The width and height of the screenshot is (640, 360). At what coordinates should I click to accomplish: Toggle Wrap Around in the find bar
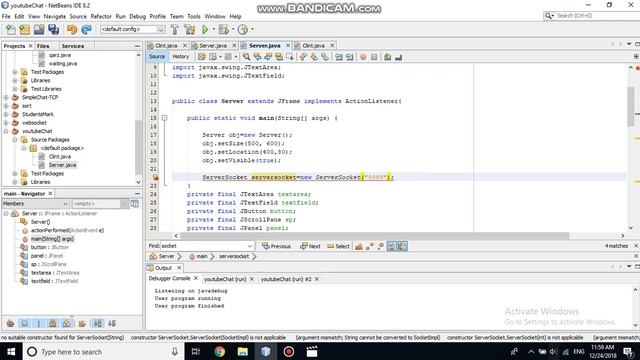(402, 246)
